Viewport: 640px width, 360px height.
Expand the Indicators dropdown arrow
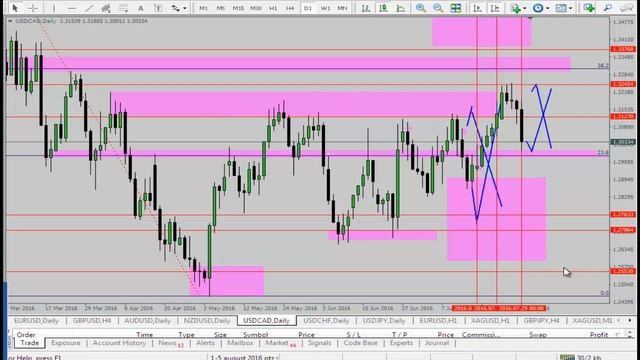point(524,8)
